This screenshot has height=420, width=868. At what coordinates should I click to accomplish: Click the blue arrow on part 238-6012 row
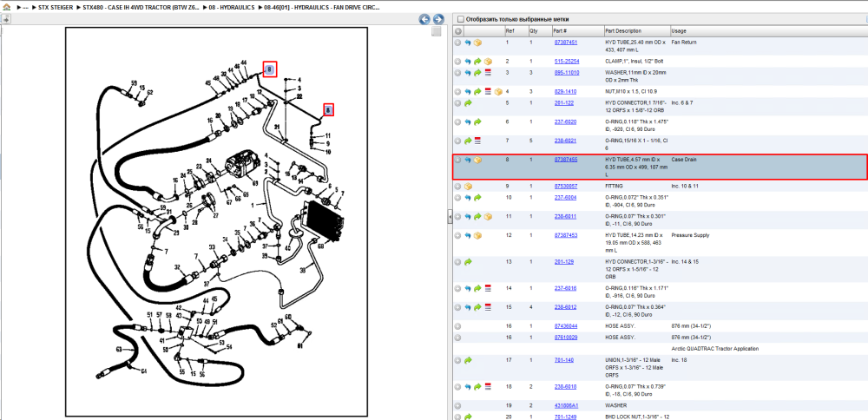tap(468, 307)
